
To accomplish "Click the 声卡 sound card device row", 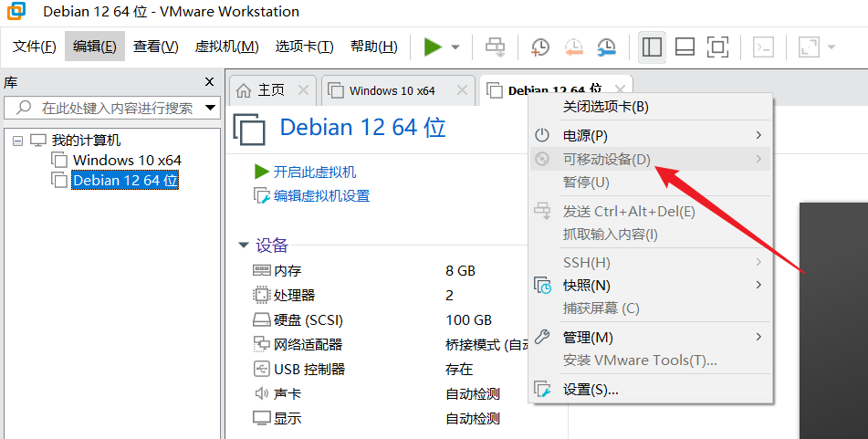I will point(277,393).
